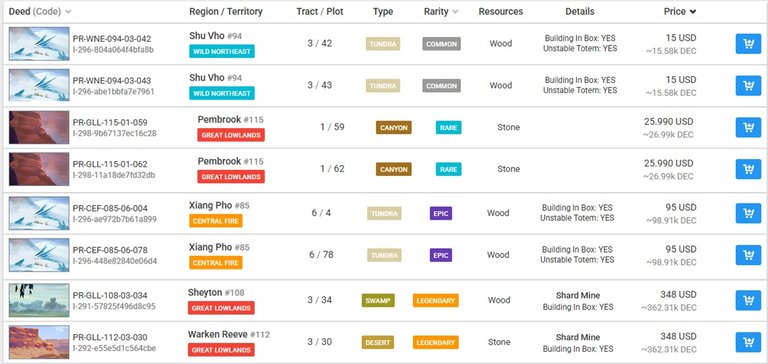Add Warken Reeve desert deed to cart
768x364 pixels.
(x=748, y=342)
